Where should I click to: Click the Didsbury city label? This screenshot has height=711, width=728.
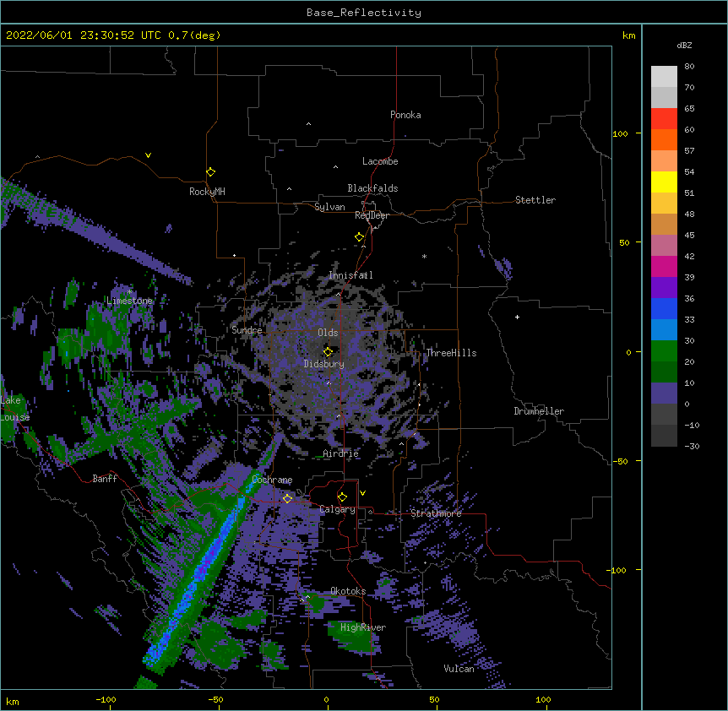324,364
